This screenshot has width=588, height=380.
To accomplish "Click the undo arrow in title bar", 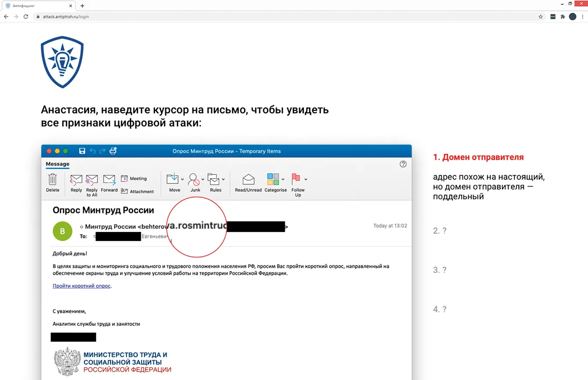I will pyautogui.click(x=93, y=151).
